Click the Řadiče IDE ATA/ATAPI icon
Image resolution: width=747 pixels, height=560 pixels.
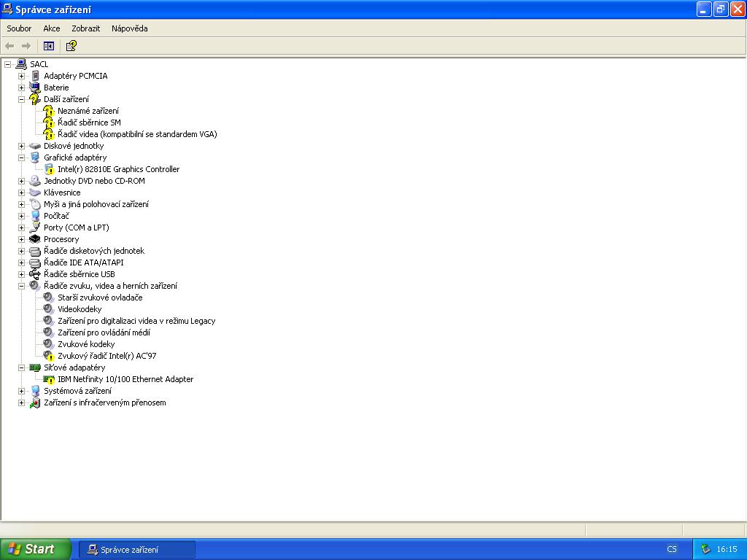pyautogui.click(x=35, y=262)
